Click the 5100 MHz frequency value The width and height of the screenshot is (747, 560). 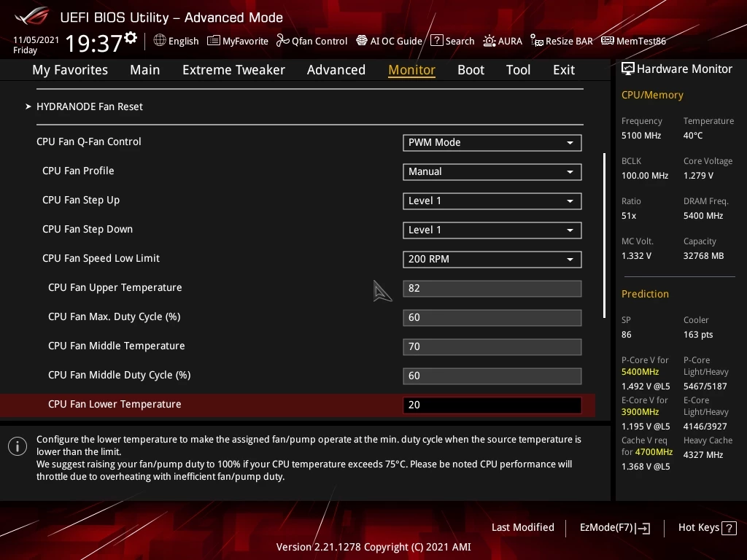click(x=640, y=136)
